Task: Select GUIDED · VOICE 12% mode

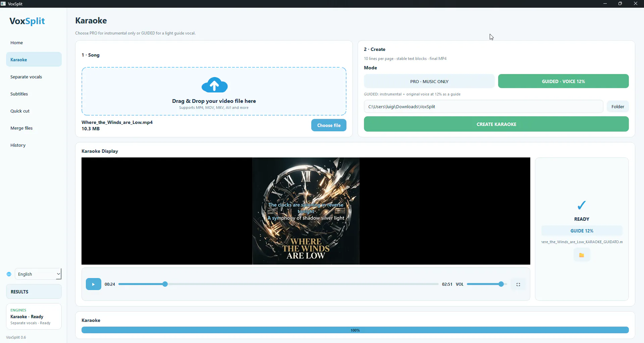Action: click(x=563, y=81)
